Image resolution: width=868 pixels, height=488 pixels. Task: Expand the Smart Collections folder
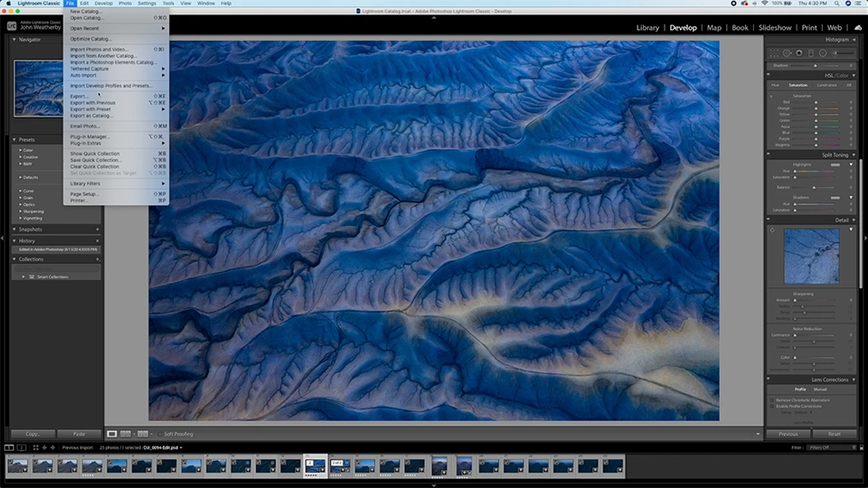[24, 277]
